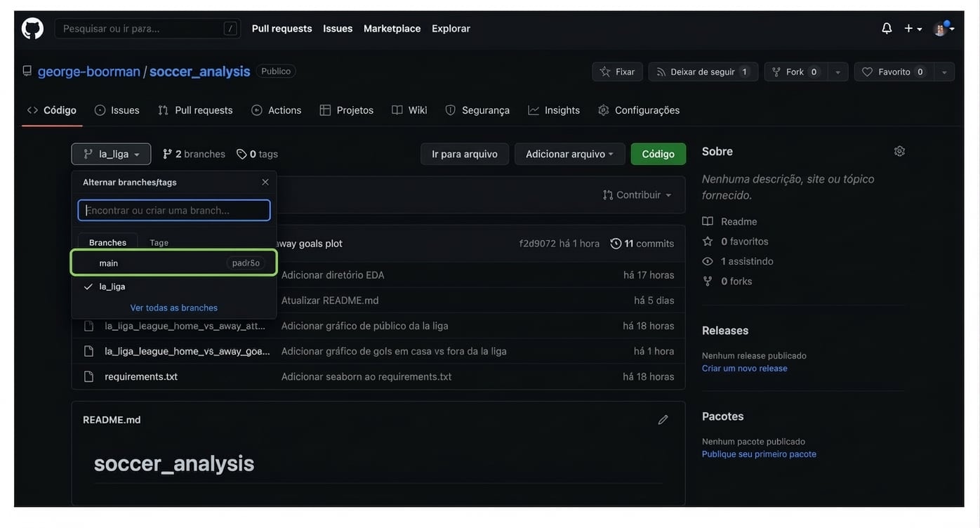Open the 11 commits history
Screen dimensions: 980x528
(x=642, y=244)
